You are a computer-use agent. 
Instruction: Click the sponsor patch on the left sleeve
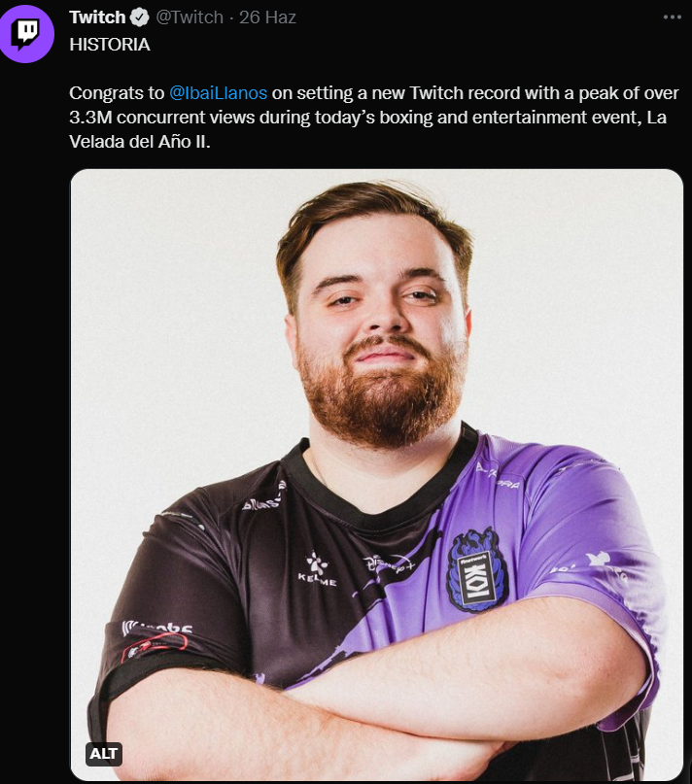coord(155,640)
